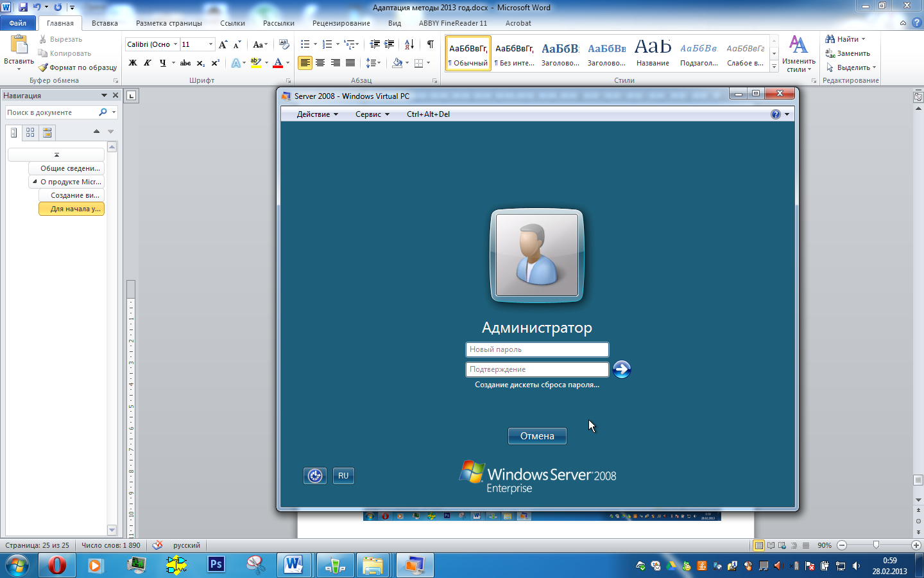Click the clear formatting icon

[x=284, y=44]
